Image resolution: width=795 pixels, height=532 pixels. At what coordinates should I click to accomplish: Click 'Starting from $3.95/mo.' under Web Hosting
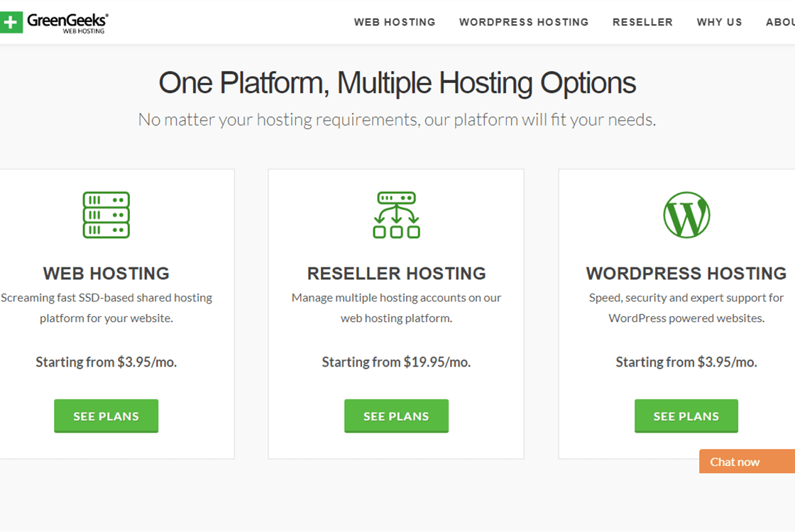pyautogui.click(x=106, y=362)
